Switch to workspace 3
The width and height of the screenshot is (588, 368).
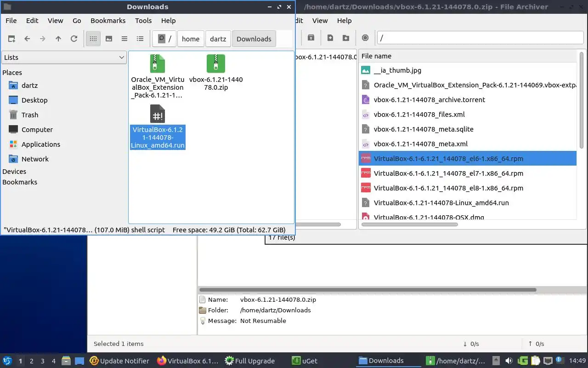[x=43, y=361]
